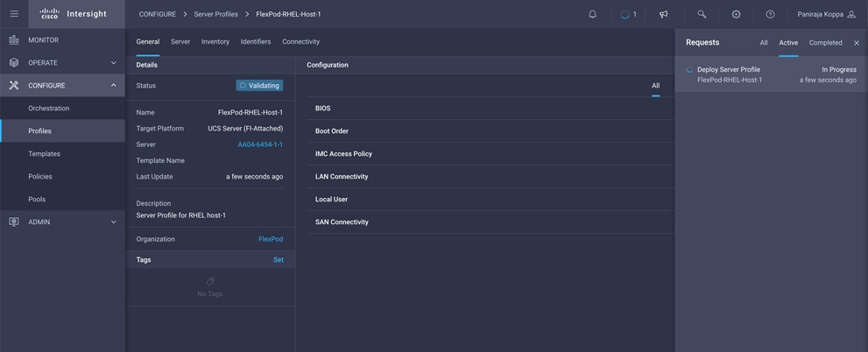Show Completed requests tab
868x352 pixels.
pyautogui.click(x=825, y=43)
